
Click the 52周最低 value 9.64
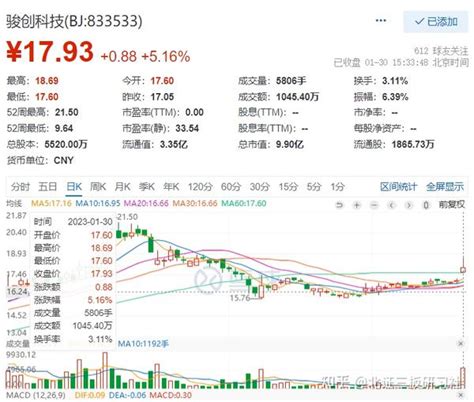coord(64,128)
